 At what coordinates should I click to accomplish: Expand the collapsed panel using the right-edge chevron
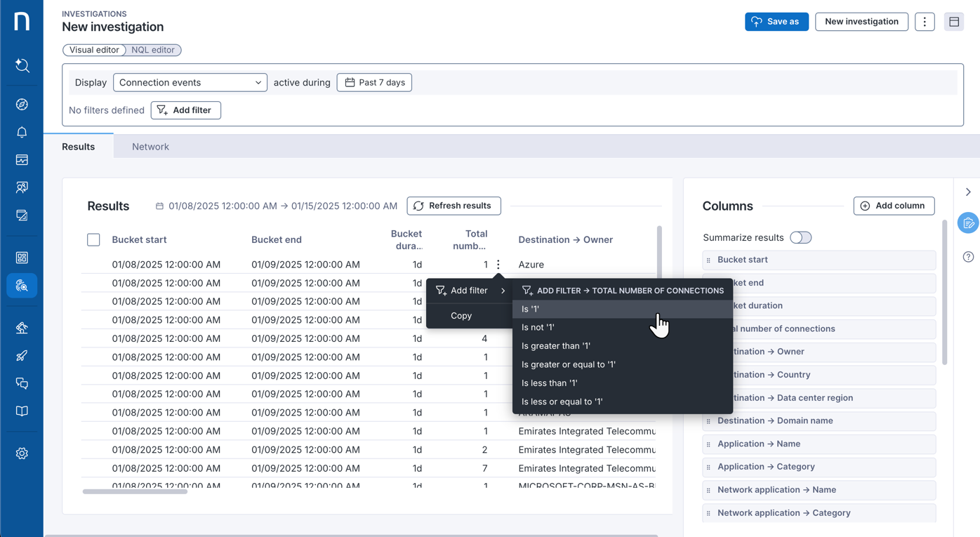968,191
